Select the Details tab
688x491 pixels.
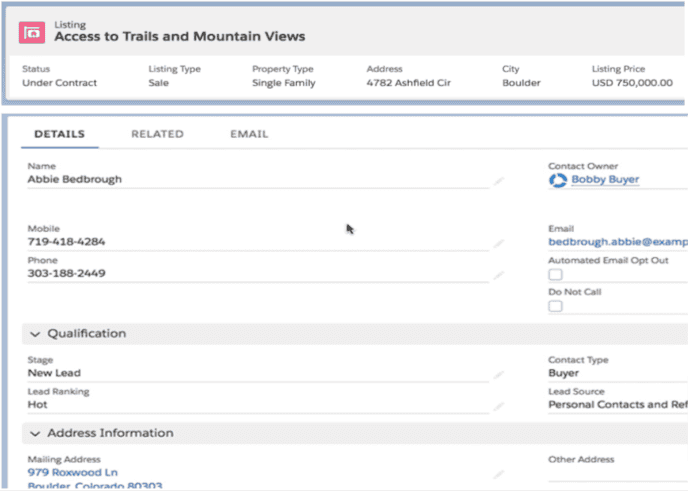point(59,134)
